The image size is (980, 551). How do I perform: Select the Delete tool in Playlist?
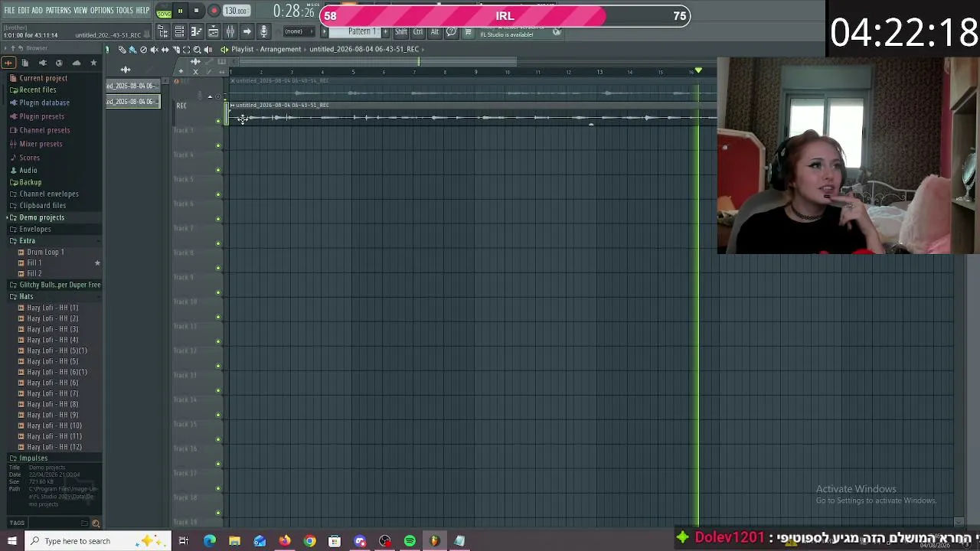[143, 50]
